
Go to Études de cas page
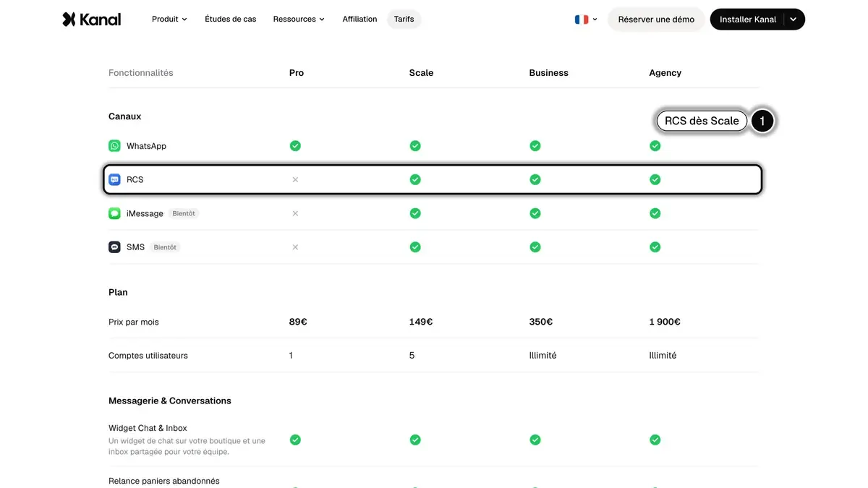click(x=231, y=20)
